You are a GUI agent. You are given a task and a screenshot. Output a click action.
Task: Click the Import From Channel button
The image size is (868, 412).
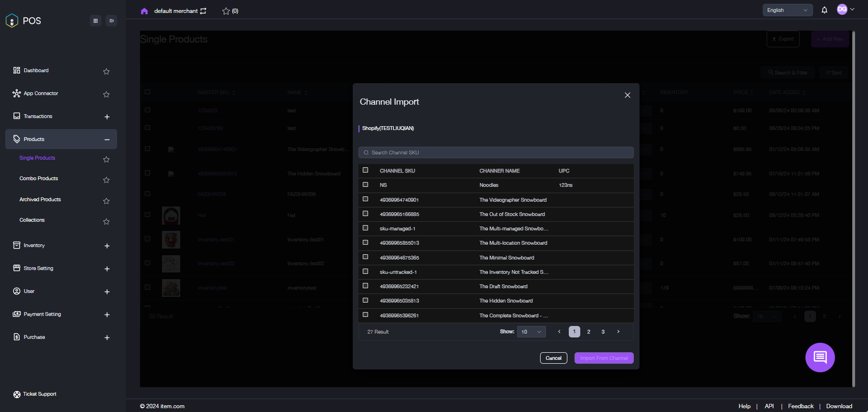tap(604, 358)
